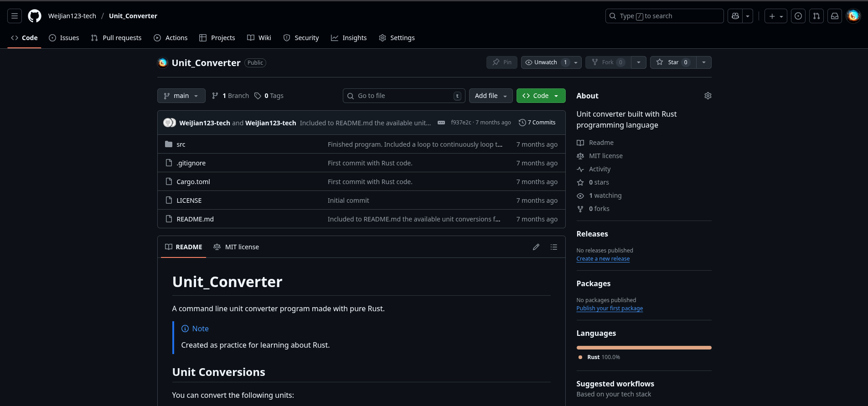868x406 pixels.
Task: Open README.md file
Action: (x=195, y=219)
